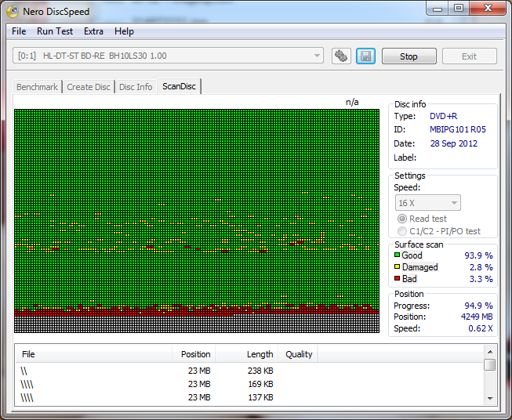The image size is (512, 420).
Task: Select the file row with length 238 KB
Action: pyautogui.click(x=249, y=371)
